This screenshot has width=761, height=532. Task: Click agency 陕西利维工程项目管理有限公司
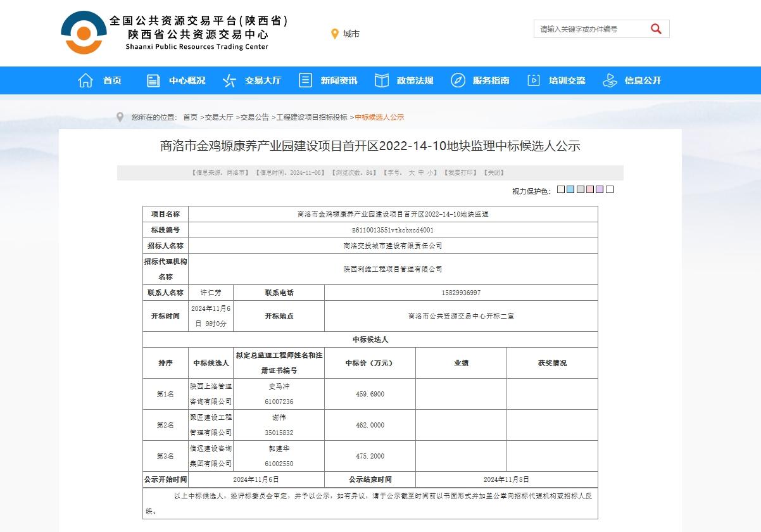click(393, 269)
